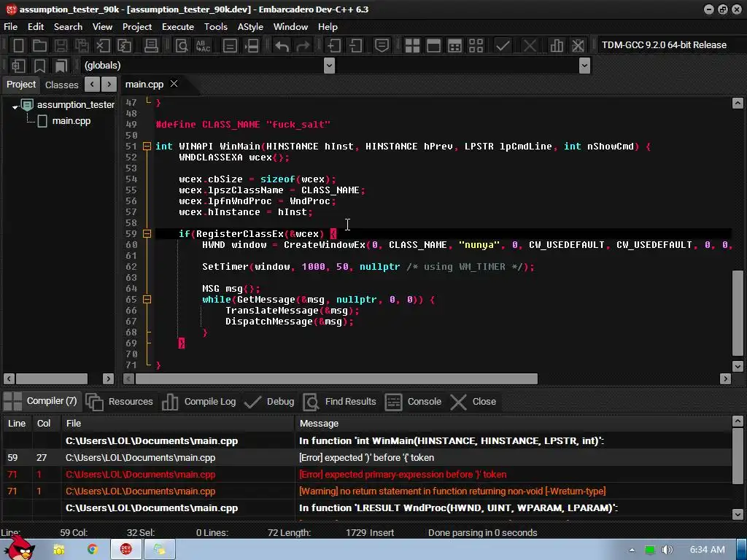The image size is (747, 560).
Task: Click the volume speaker tray icon
Action: (x=667, y=550)
